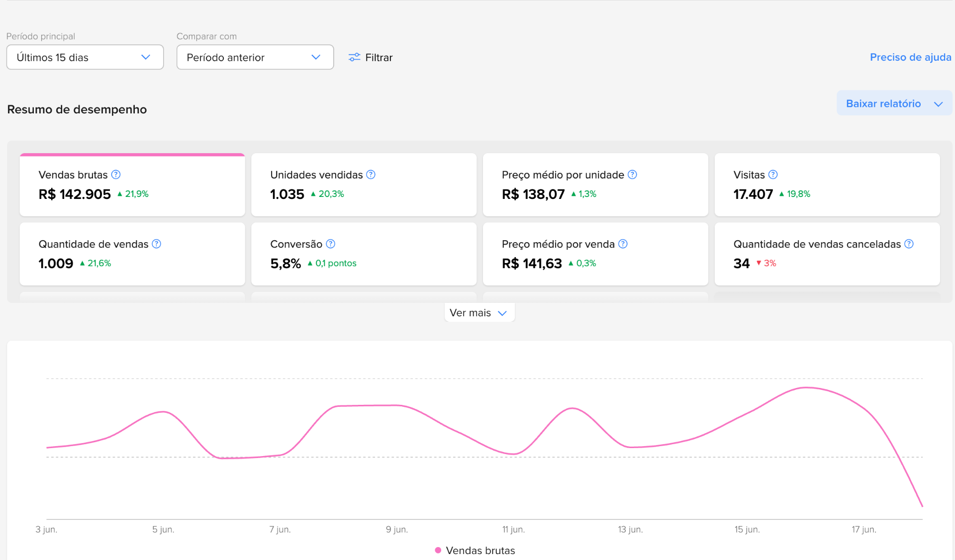Click the Filtrar sliders icon
Image resolution: width=955 pixels, height=560 pixels.
[354, 57]
